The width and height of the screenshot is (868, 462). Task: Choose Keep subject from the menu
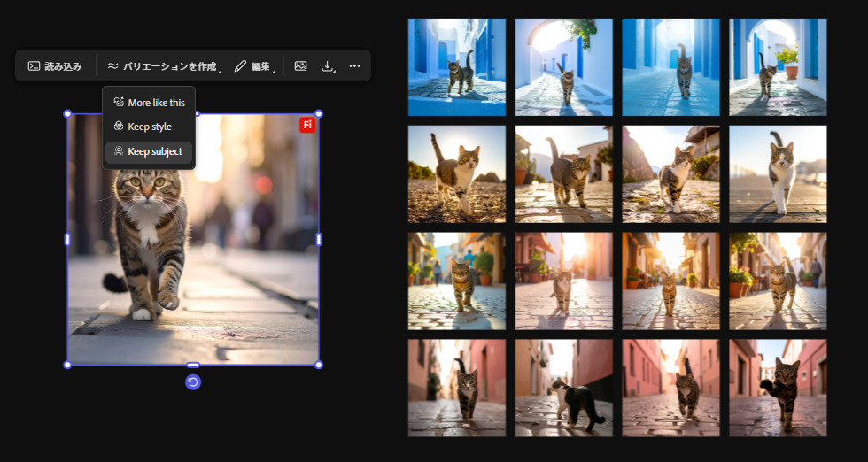click(149, 151)
